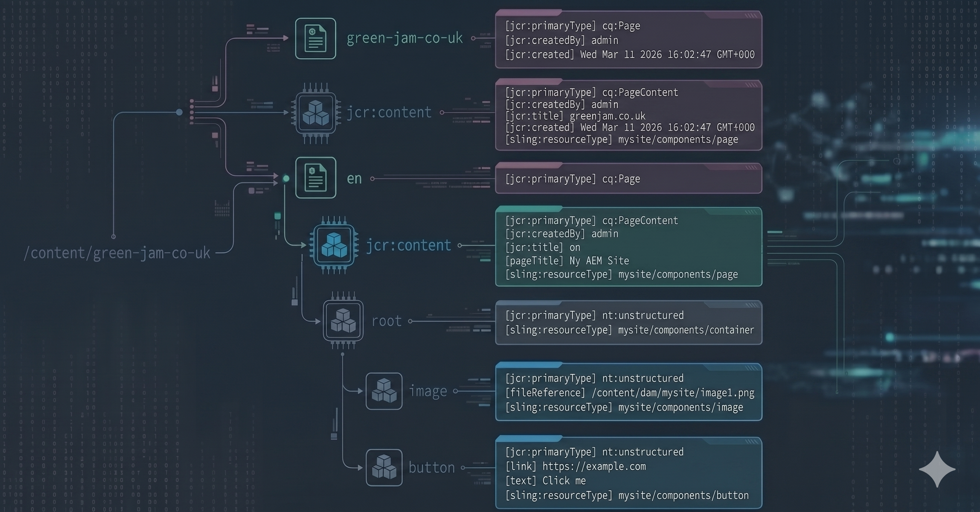The image size is (980, 512).
Task: Click '[pageTitle] Ny AEM Site' property
Action: [x=567, y=261]
